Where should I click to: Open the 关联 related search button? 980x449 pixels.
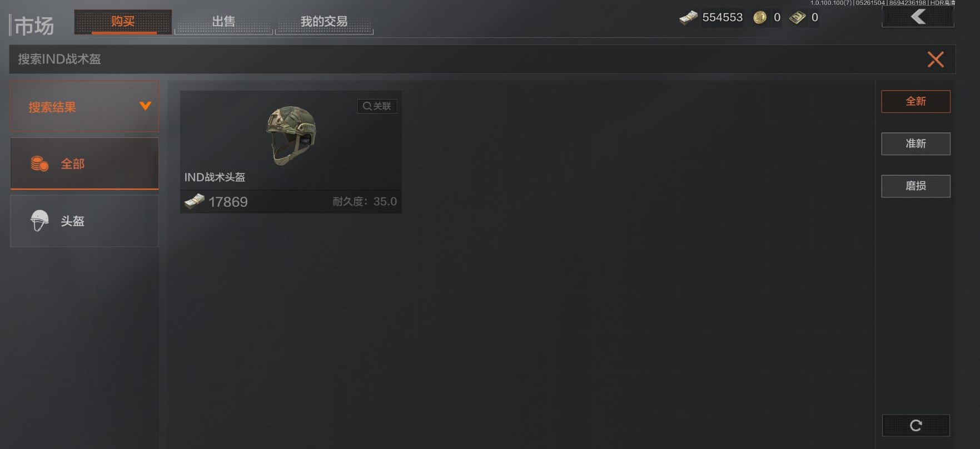tap(377, 106)
